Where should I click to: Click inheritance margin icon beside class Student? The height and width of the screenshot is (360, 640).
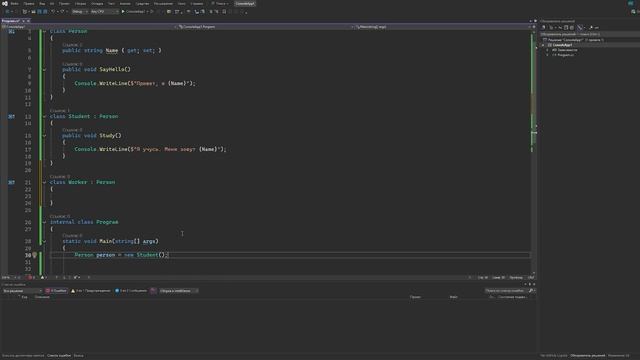11,117
